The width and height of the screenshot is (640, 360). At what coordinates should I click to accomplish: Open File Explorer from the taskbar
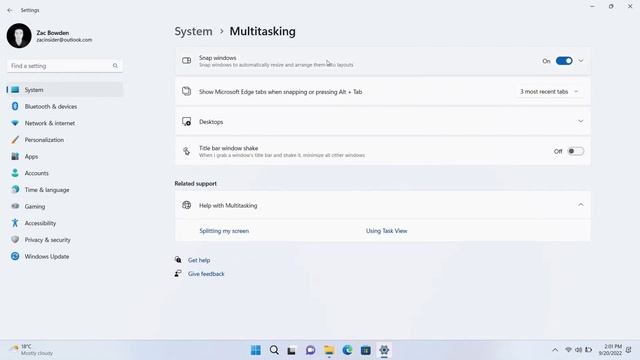[329, 350]
